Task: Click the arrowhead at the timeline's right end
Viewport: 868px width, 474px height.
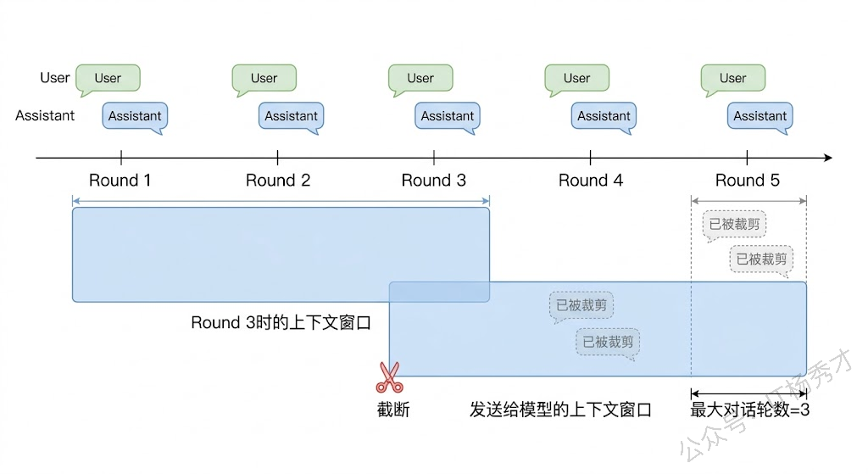Action: (827, 158)
